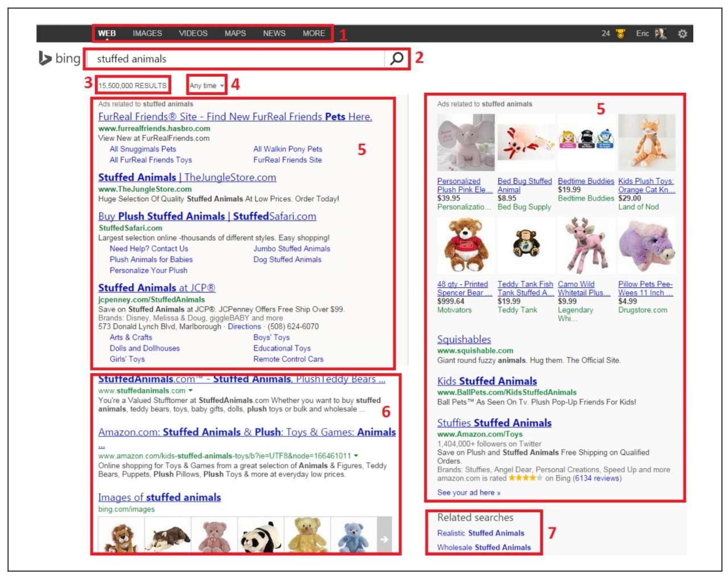The height and width of the screenshot is (577, 728).
Task: Open Jumbo Stuffed Animals link
Action: point(292,249)
